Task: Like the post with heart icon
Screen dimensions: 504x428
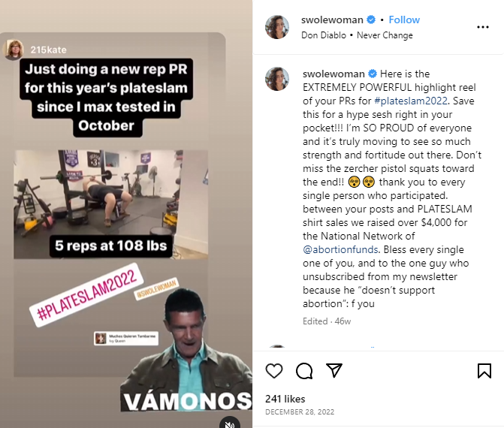Action: [x=274, y=371]
